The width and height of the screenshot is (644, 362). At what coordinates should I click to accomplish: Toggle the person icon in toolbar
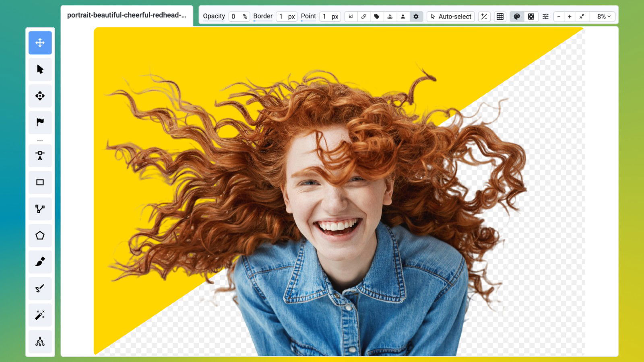(403, 16)
